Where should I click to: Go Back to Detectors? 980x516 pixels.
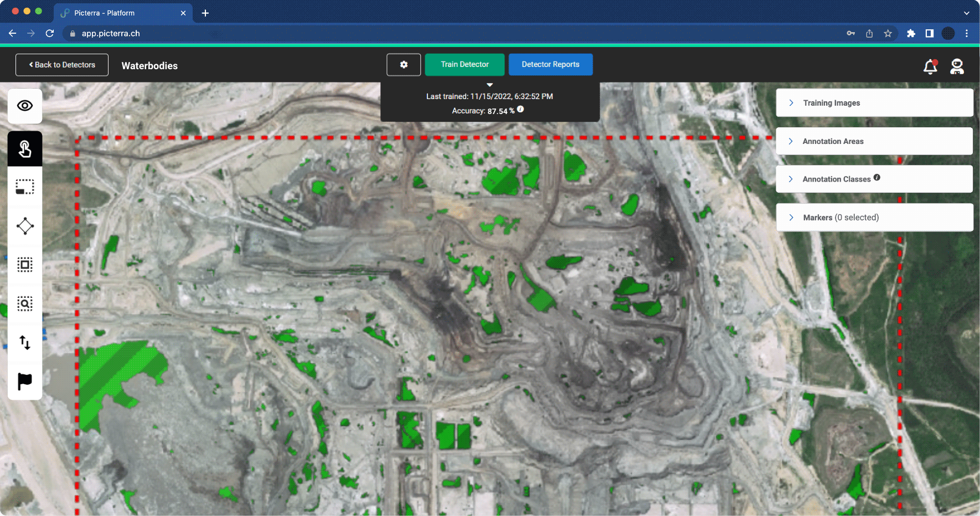pos(62,65)
